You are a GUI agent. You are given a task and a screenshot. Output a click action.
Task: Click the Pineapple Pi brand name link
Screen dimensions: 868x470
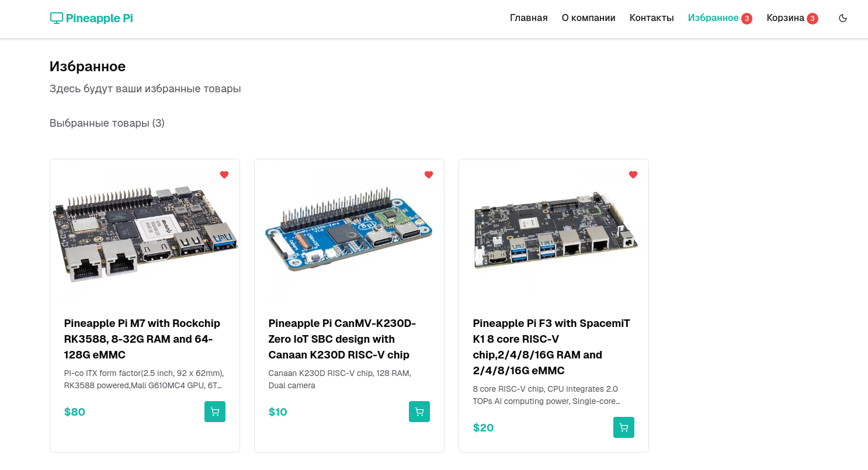pyautogui.click(x=99, y=18)
